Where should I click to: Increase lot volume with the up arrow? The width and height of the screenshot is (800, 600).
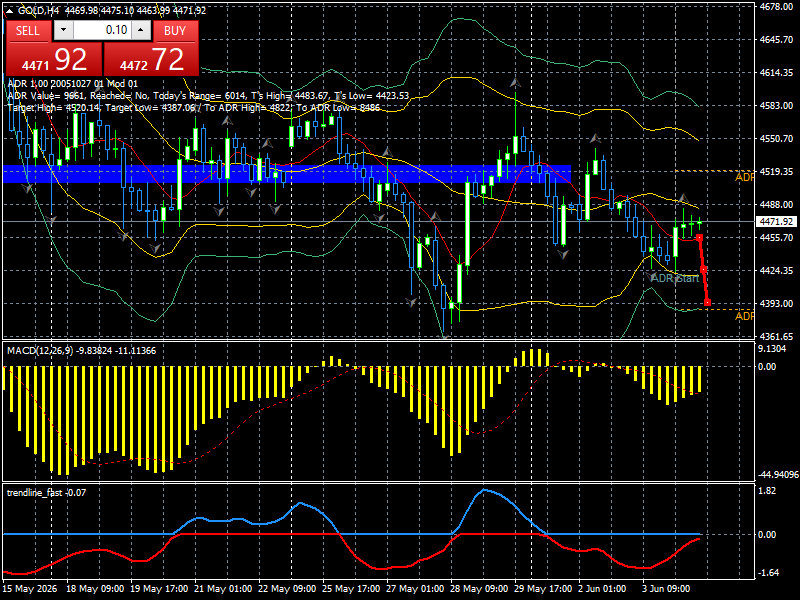[x=141, y=30]
